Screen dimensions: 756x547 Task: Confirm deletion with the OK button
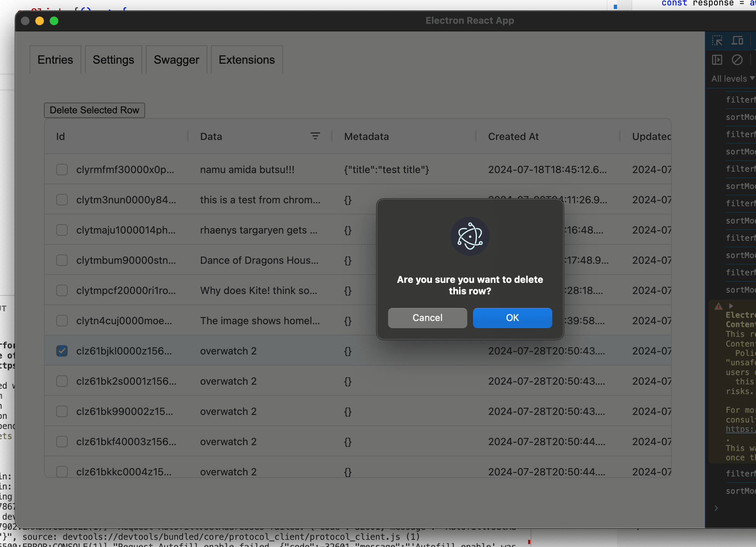[512, 318]
